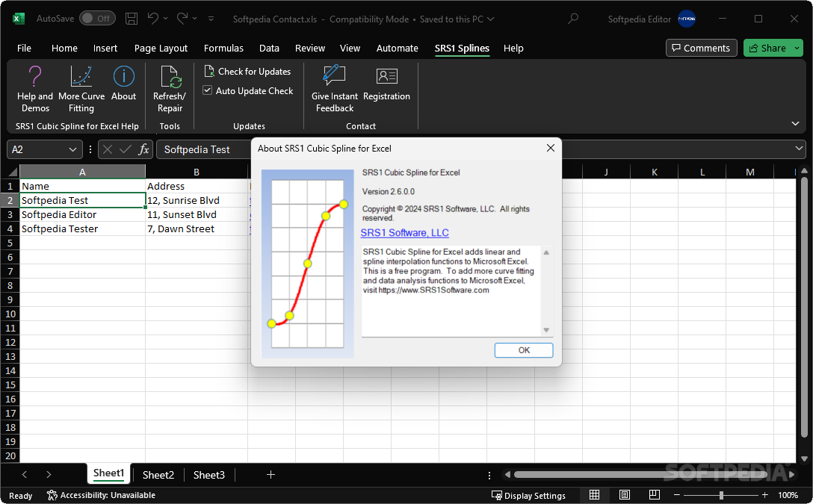Select cell with Softpedia Editor
This screenshot has height=504, width=813.
click(82, 214)
